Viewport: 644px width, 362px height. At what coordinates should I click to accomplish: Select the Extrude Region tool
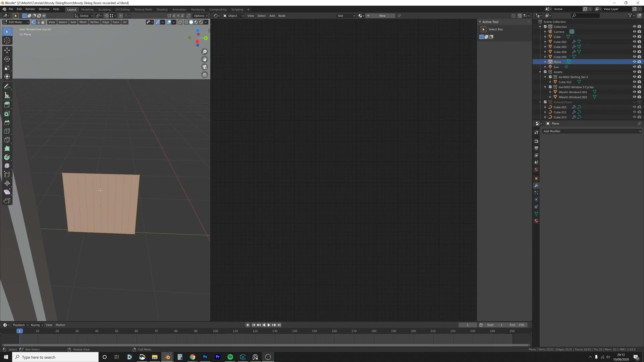(x=7, y=105)
